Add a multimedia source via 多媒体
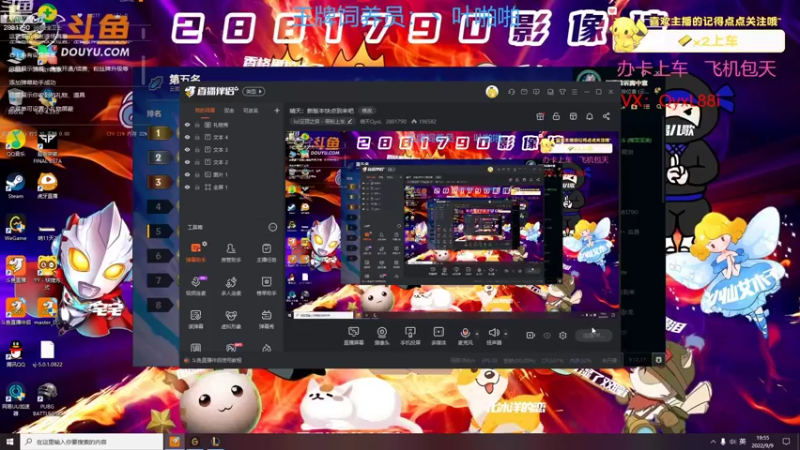The width and height of the screenshot is (800, 450). (x=438, y=336)
